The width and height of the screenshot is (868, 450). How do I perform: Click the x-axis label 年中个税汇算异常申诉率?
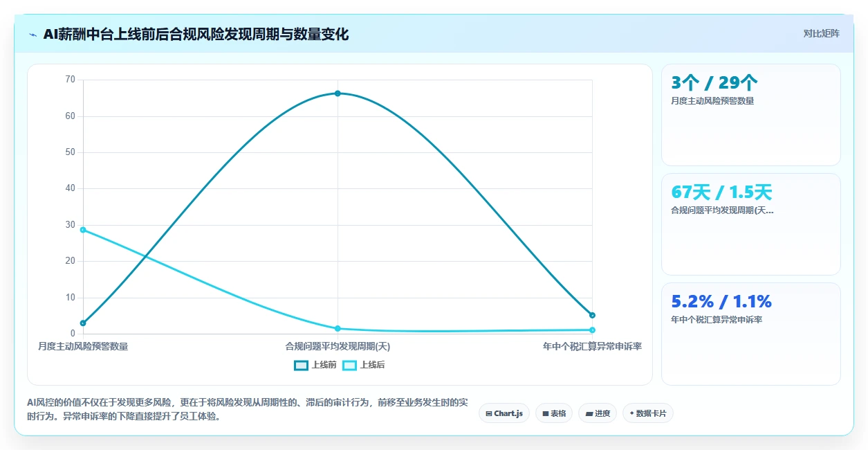point(592,346)
